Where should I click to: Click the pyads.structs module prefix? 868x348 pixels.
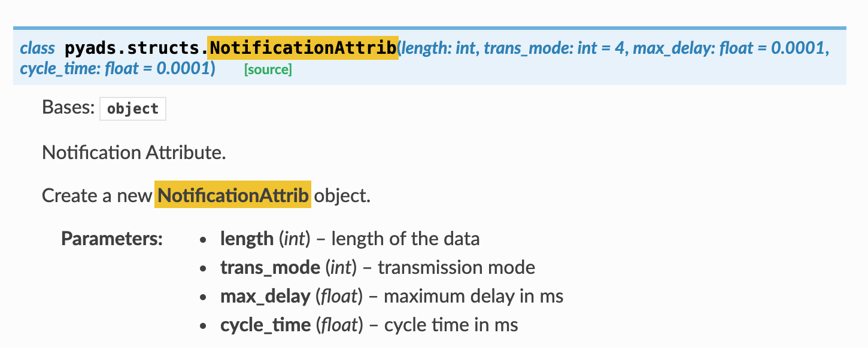[136, 48]
